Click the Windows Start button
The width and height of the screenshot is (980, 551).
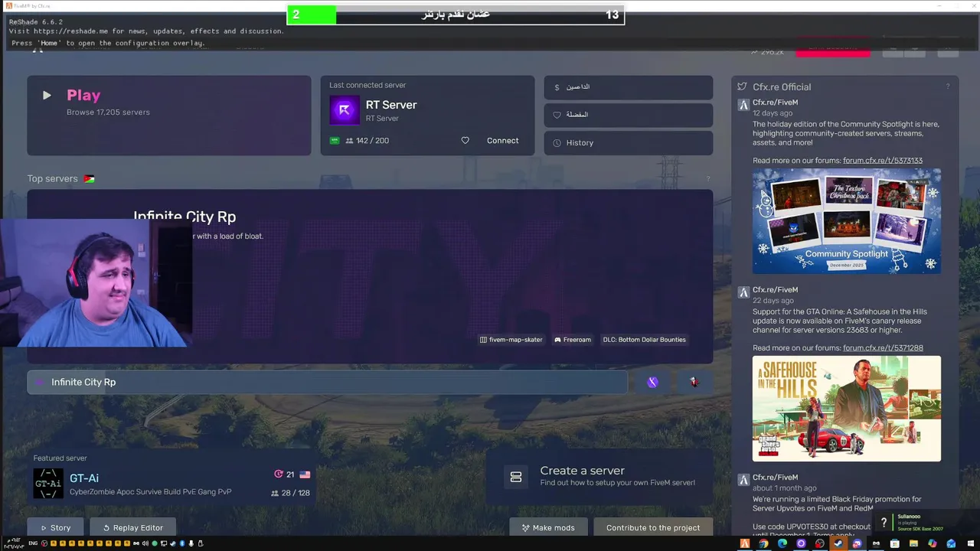click(x=970, y=543)
